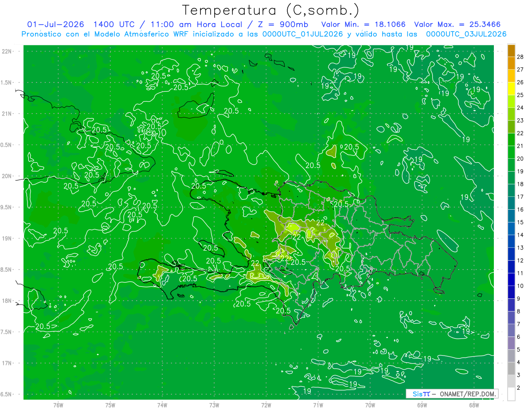The image size is (532, 411).
Task: Click the color scale label 18
Action: pos(520,184)
